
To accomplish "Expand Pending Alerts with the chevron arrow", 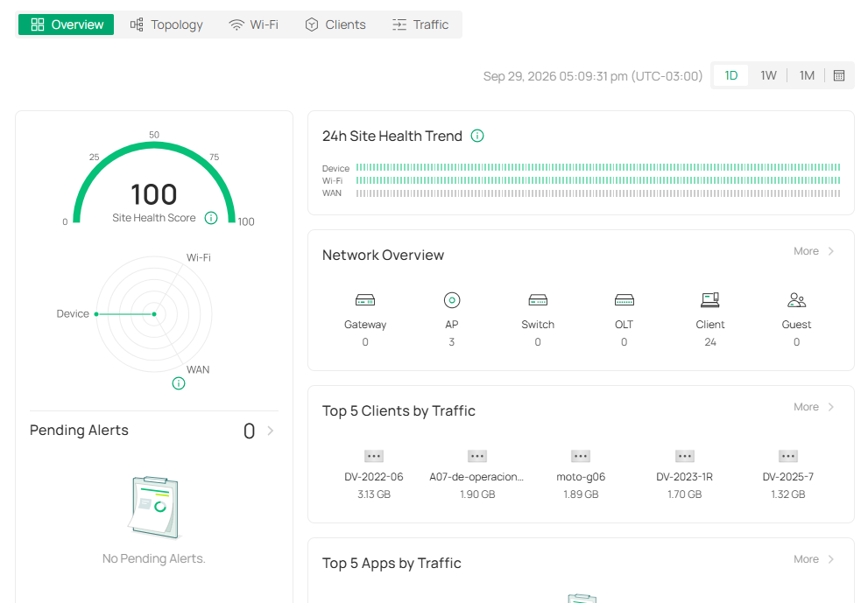I will click(270, 431).
